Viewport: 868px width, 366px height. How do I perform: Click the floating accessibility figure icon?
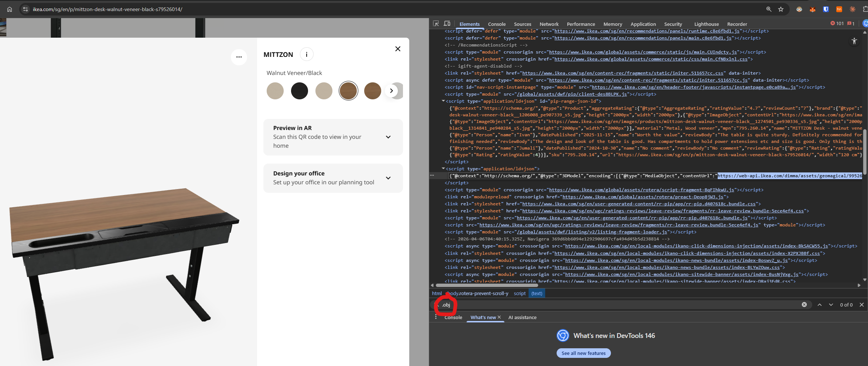pyautogui.click(x=854, y=41)
